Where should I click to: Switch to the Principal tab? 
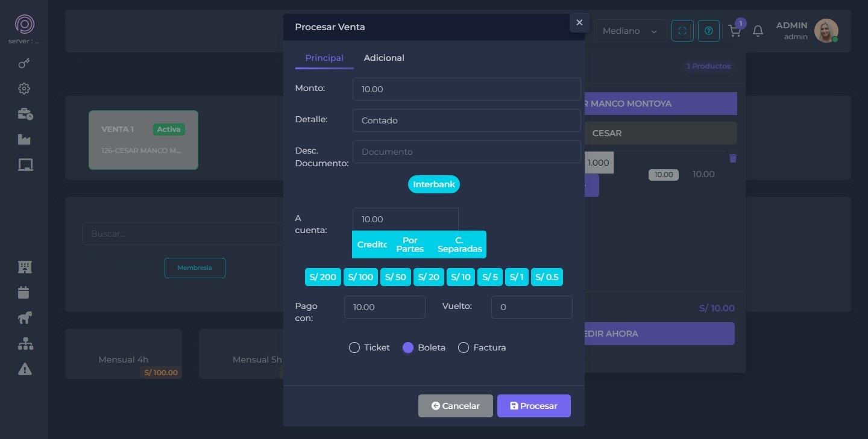[324, 58]
